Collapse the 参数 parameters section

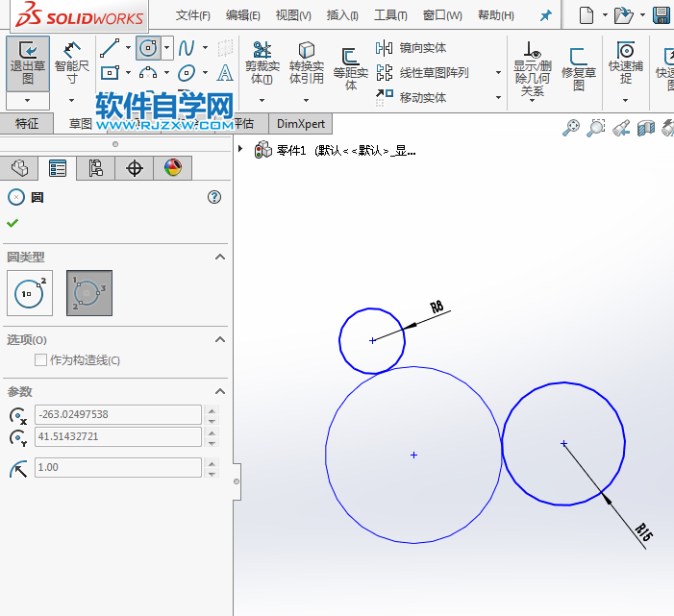coord(220,391)
